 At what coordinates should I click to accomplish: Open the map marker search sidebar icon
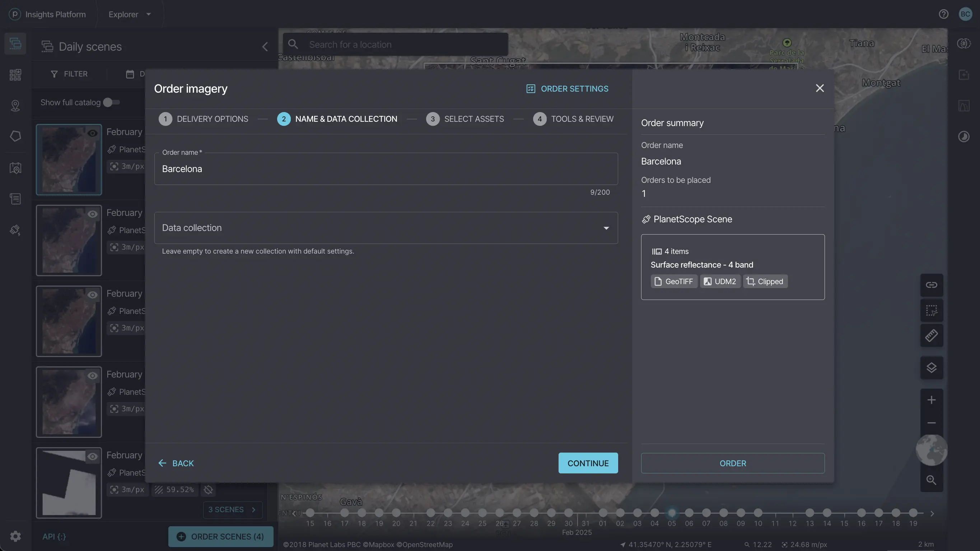15,168
